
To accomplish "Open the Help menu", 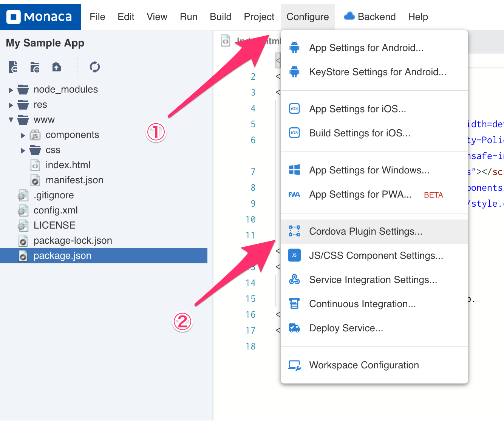I will 418,17.
